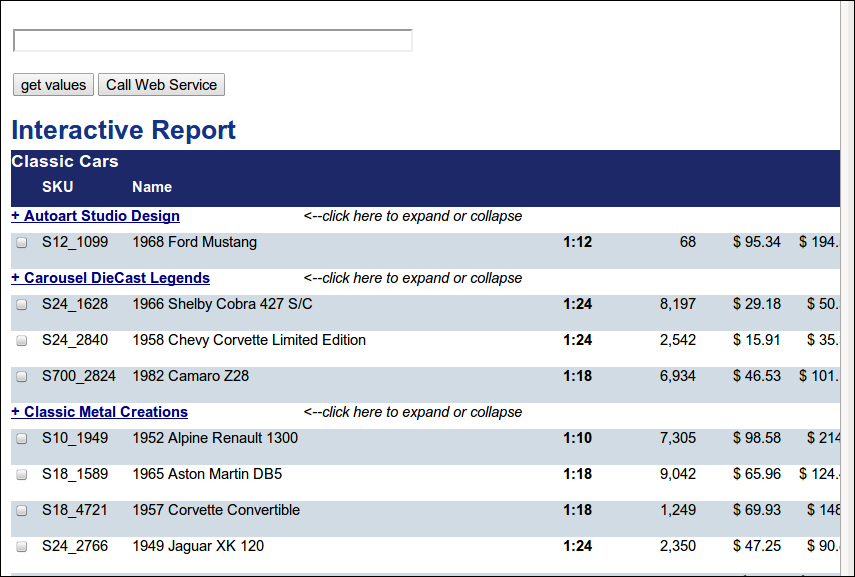The width and height of the screenshot is (855, 577).
Task: Click the SKU cell S12_1099
Action: pyautogui.click(x=75, y=242)
